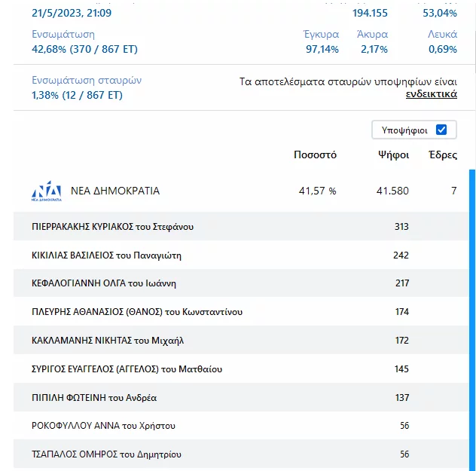Select candidate ΡΟΚΟΦΥΛΛΟΥ ΑΝΝΑ row
The image size is (476, 471).
click(x=103, y=426)
